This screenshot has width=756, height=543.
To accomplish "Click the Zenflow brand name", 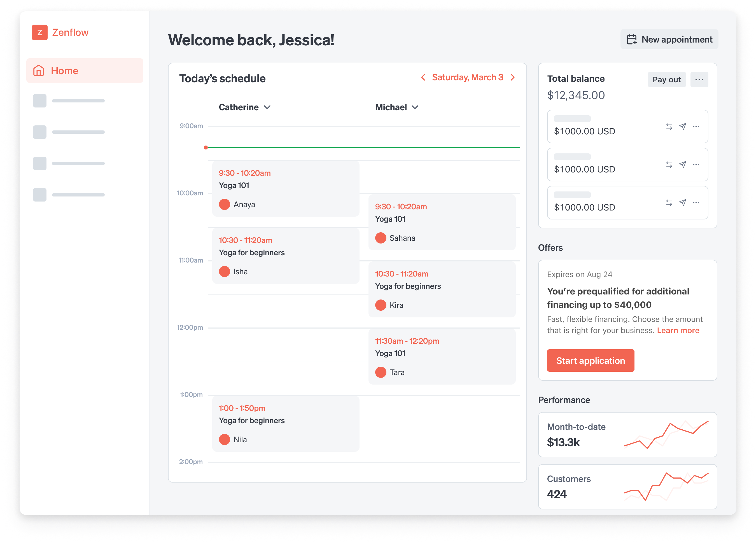I will coord(70,32).
